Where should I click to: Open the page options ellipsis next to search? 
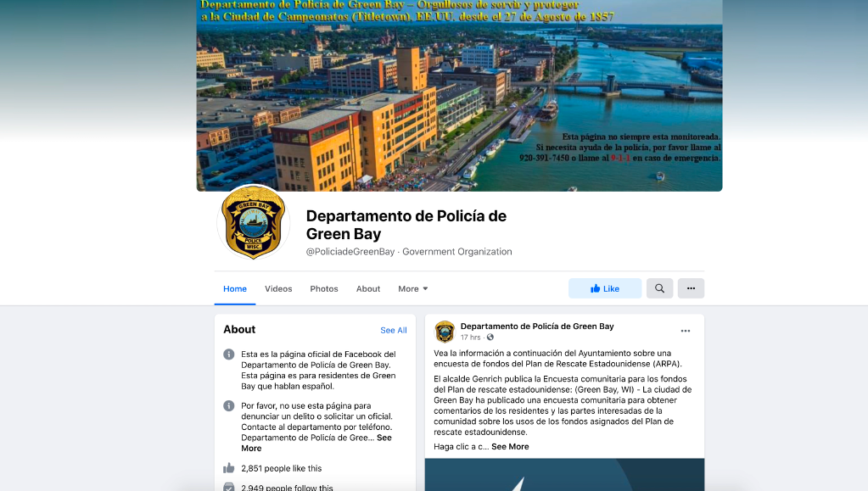coord(691,288)
